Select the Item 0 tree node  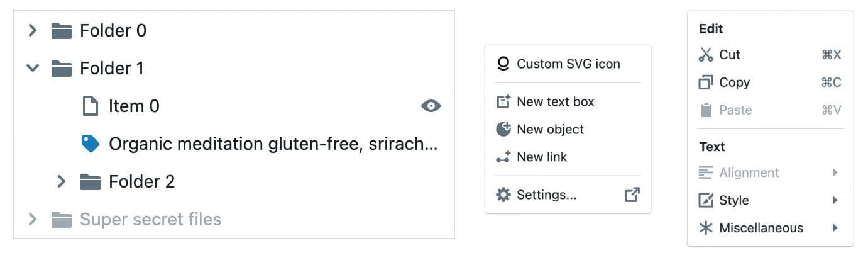pos(134,106)
